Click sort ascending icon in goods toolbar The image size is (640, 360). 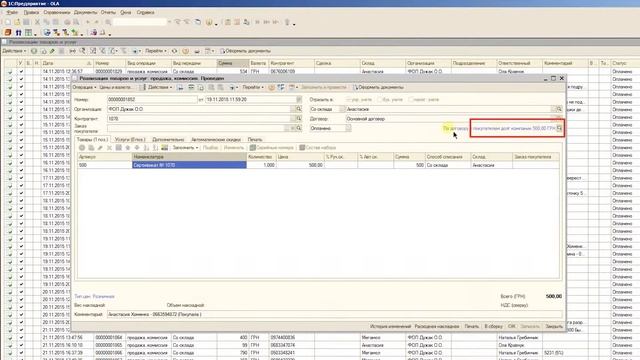pos(147,148)
